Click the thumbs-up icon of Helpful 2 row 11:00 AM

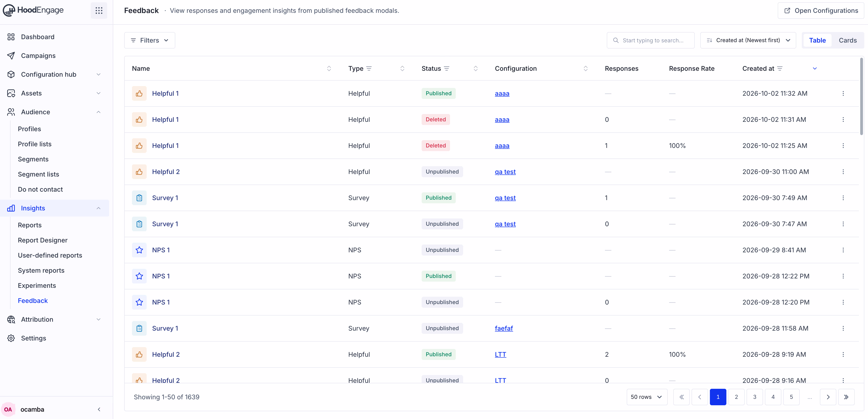pos(139,172)
